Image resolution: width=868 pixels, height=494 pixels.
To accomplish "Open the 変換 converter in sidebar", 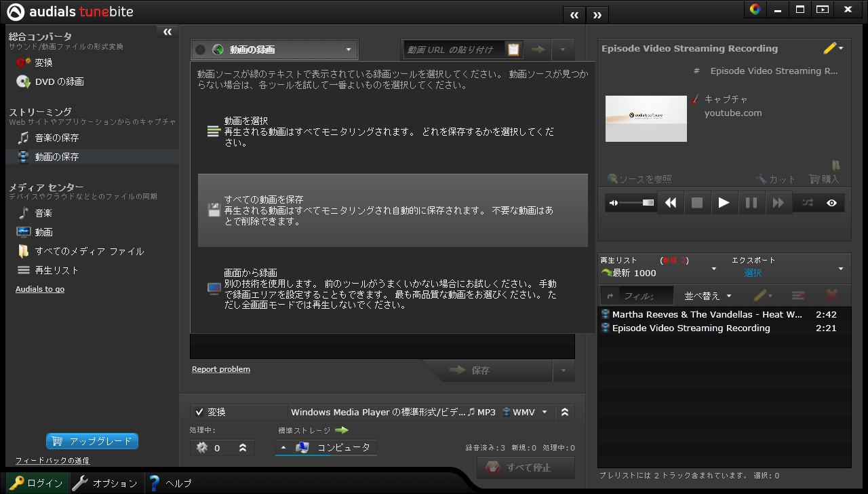I will (35, 62).
